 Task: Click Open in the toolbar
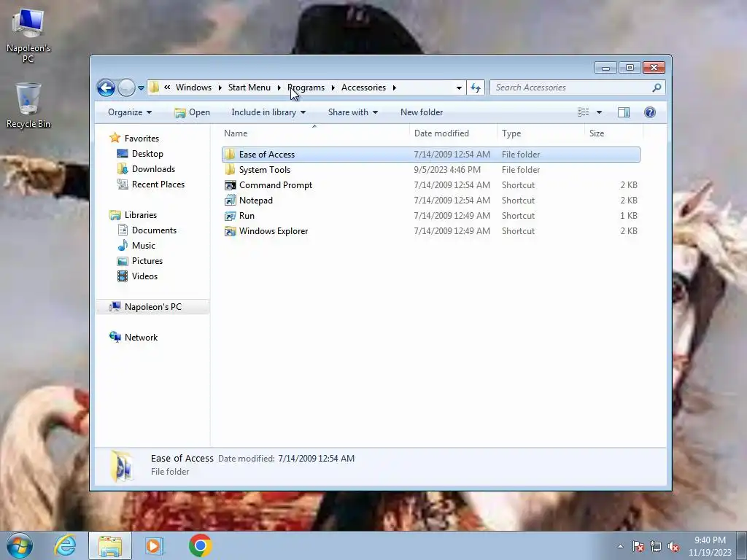[192, 112]
